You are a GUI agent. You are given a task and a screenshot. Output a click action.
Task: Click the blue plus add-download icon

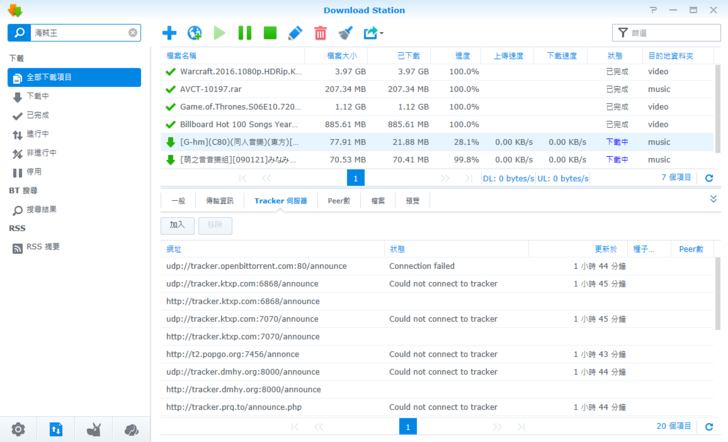coord(169,33)
